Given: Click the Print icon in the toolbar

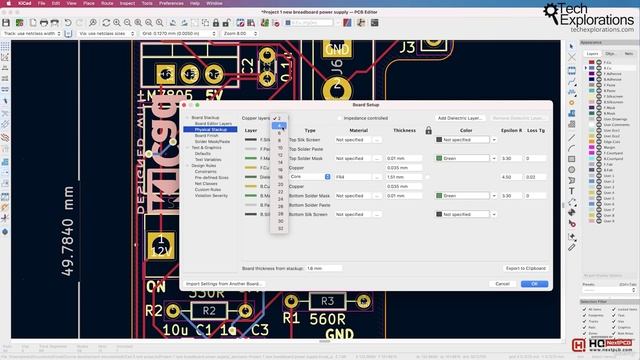Looking at the screenshot, I should [44, 23].
